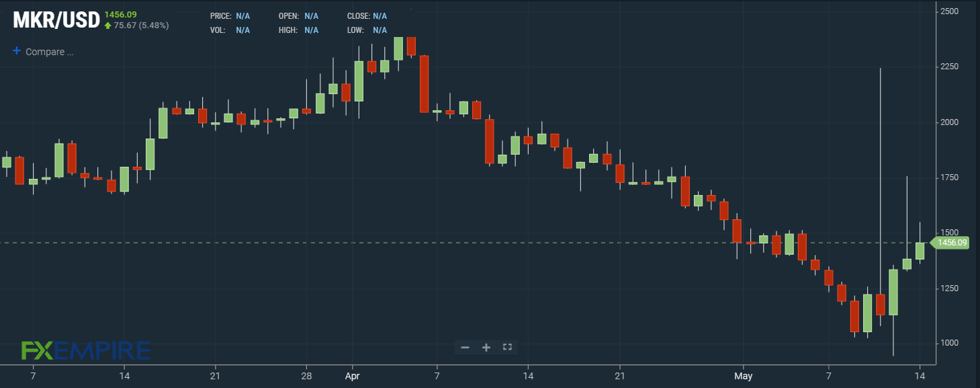The width and height of the screenshot is (980, 388).
Task: Click the Apr label on date axis
Action: click(x=352, y=375)
